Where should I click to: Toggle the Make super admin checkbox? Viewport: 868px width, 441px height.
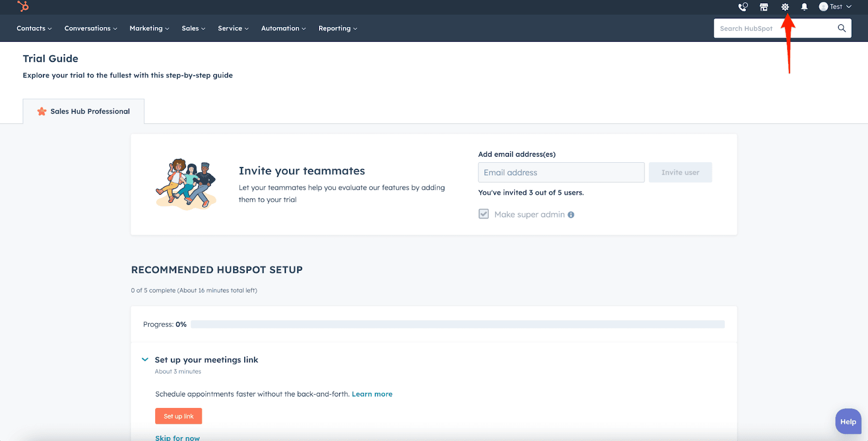(483, 214)
